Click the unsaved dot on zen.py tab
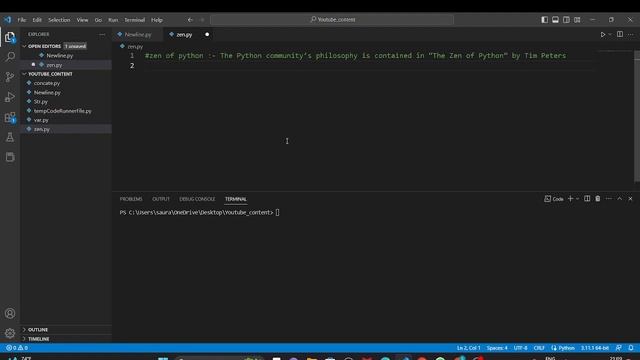 tap(207, 35)
